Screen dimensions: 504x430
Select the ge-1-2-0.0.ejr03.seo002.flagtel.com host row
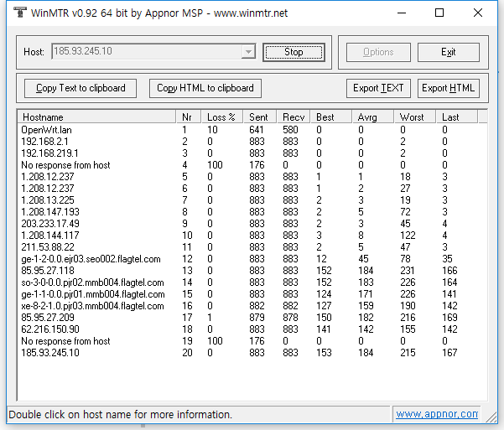92,259
